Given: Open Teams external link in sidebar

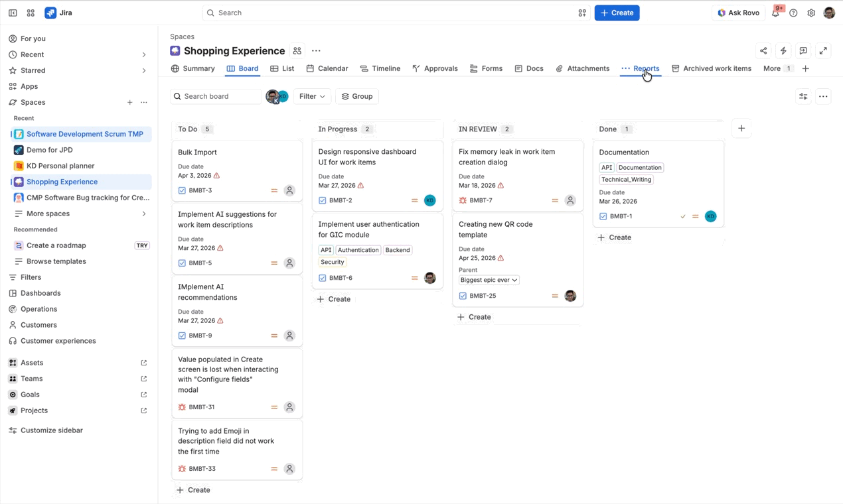Looking at the screenshot, I should click(x=144, y=379).
